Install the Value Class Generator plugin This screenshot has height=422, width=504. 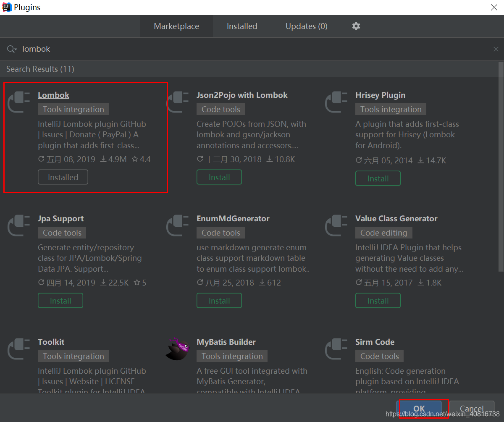click(378, 301)
